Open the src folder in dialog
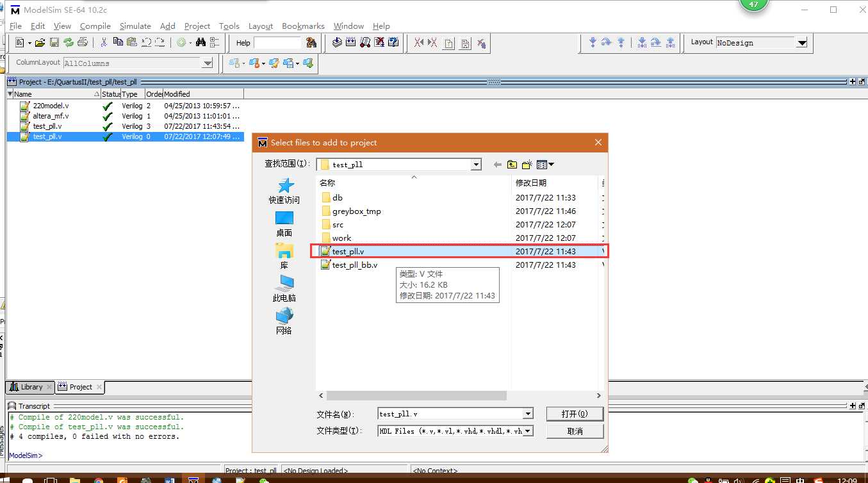Viewport: 868px width, 483px height. pos(338,225)
